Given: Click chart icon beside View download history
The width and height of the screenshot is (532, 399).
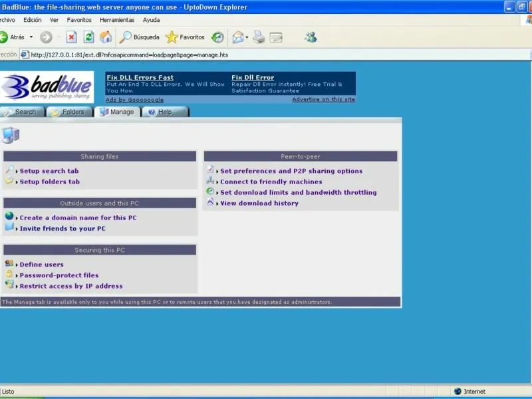Looking at the screenshot, I should coord(210,202).
